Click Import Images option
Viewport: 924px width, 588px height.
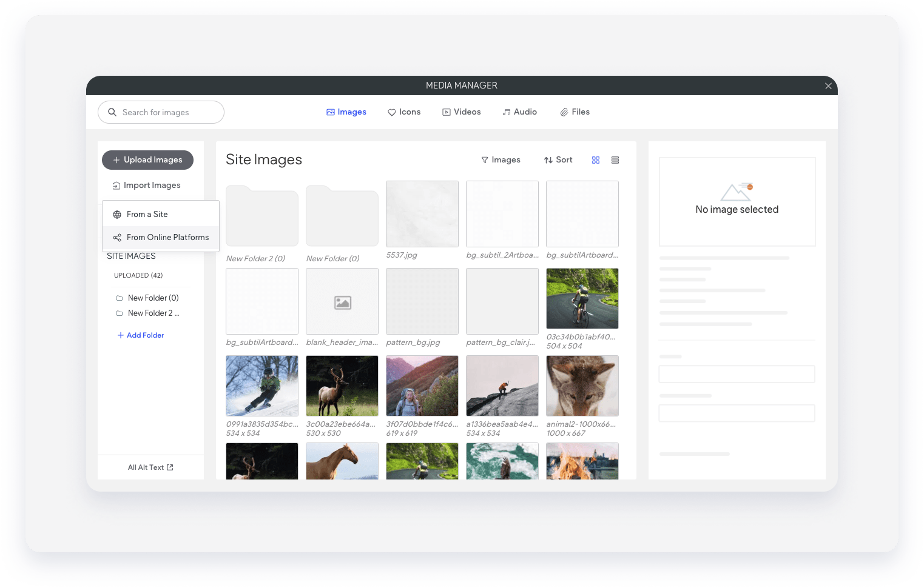[x=146, y=185]
